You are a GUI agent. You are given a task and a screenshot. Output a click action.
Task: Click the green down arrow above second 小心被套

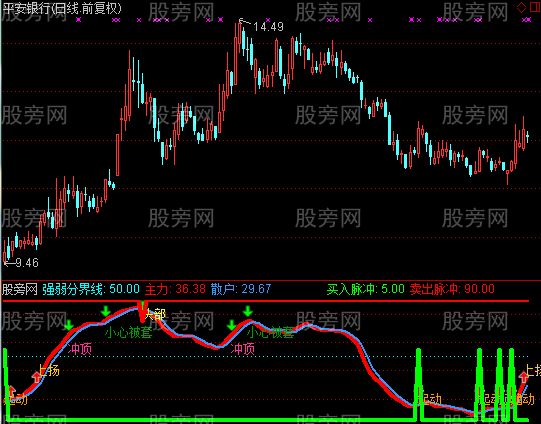coord(247,311)
